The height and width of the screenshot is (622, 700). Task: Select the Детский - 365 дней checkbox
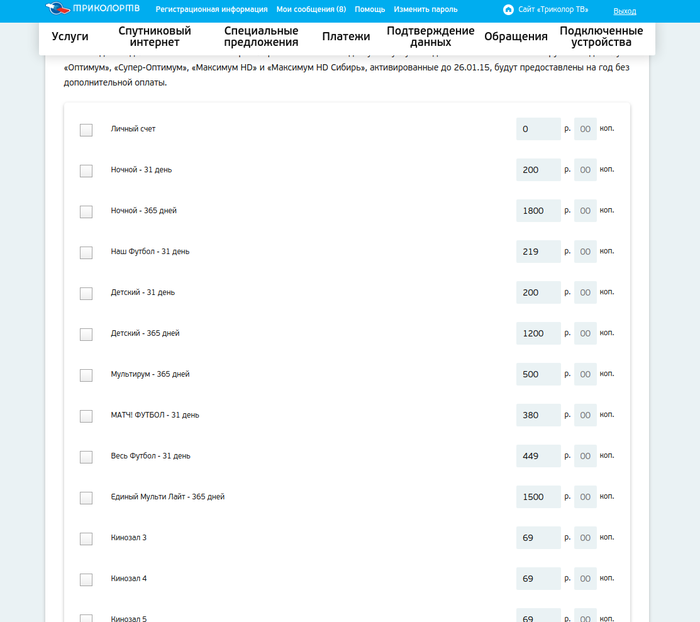[x=86, y=334]
